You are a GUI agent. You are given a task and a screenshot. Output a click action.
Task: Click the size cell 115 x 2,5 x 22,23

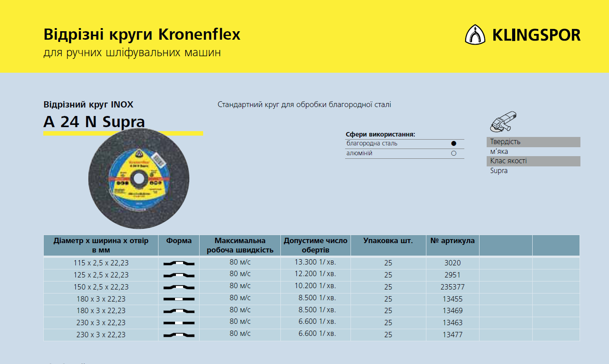pos(101,263)
